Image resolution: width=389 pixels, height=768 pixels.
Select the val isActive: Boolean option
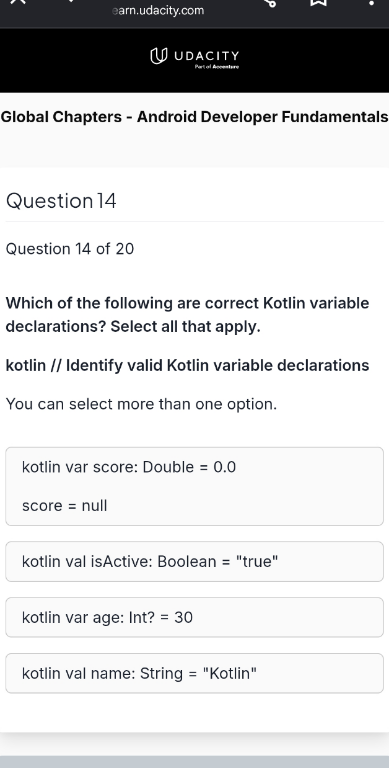[x=194, y=561]
